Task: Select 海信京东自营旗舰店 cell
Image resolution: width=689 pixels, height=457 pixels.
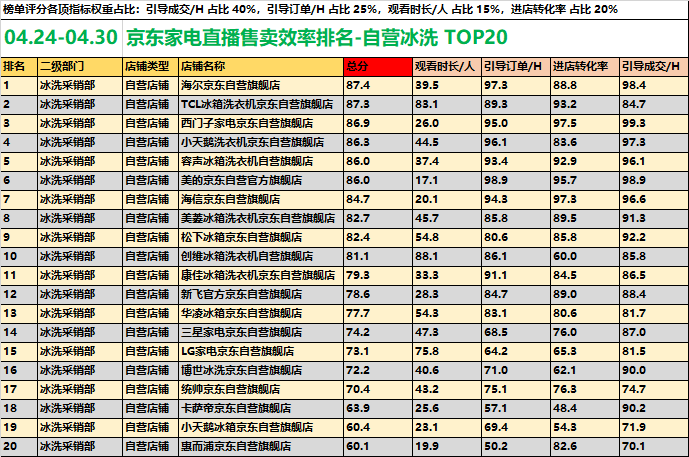Action: [261, 199]
